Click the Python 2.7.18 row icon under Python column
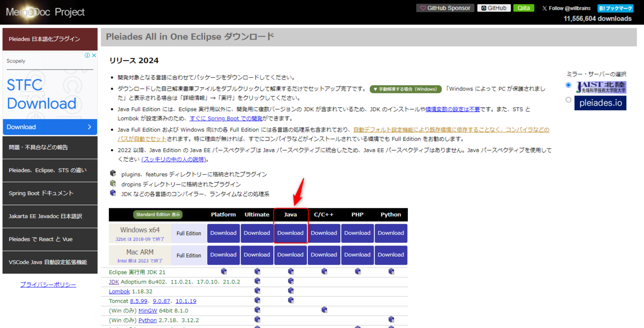644x328 pixels. [391, 319]
